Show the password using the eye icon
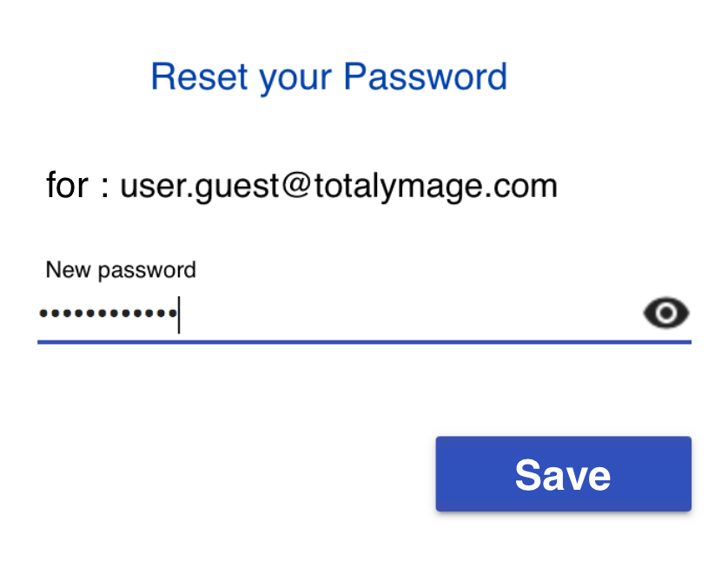728x561 pixels. pyautogui.click(x=665, y=313)
